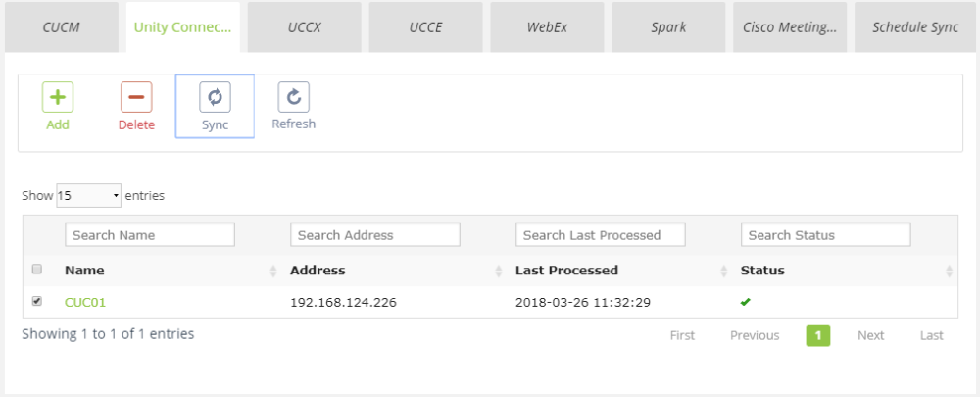Switch to the CUCM tab
This screenshot has height=397, width=980.
(x=61, y=27)
